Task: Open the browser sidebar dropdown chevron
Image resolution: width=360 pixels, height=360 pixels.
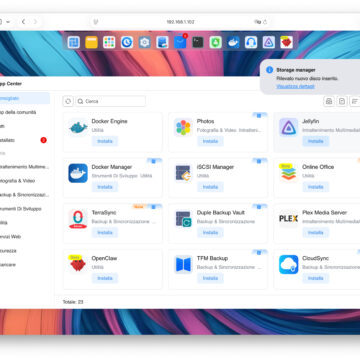Action: coord(8,22)
